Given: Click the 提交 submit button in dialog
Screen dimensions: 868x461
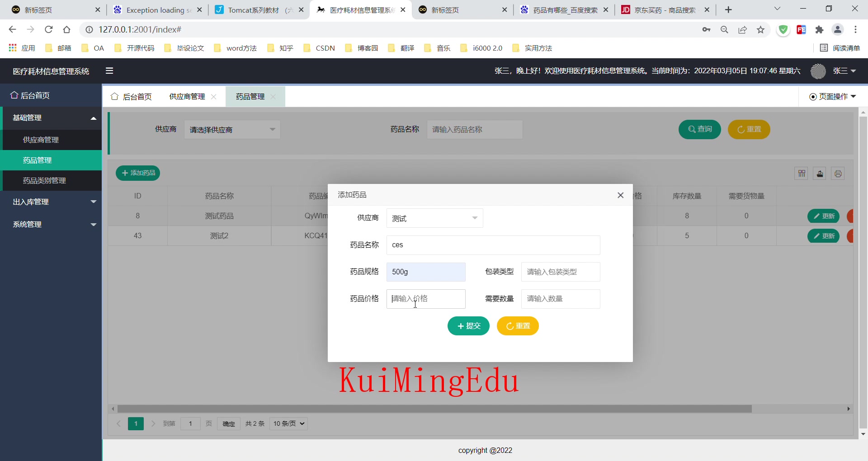Looking at the screenshot, I should pos(468,326).
